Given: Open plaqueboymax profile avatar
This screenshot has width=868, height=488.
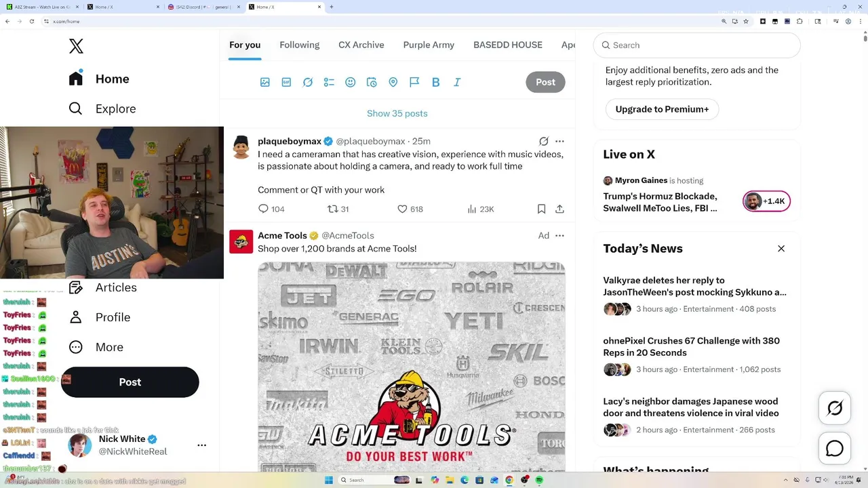Looking at the screenshot, I should pyautogui.click(x=241, y=147).
